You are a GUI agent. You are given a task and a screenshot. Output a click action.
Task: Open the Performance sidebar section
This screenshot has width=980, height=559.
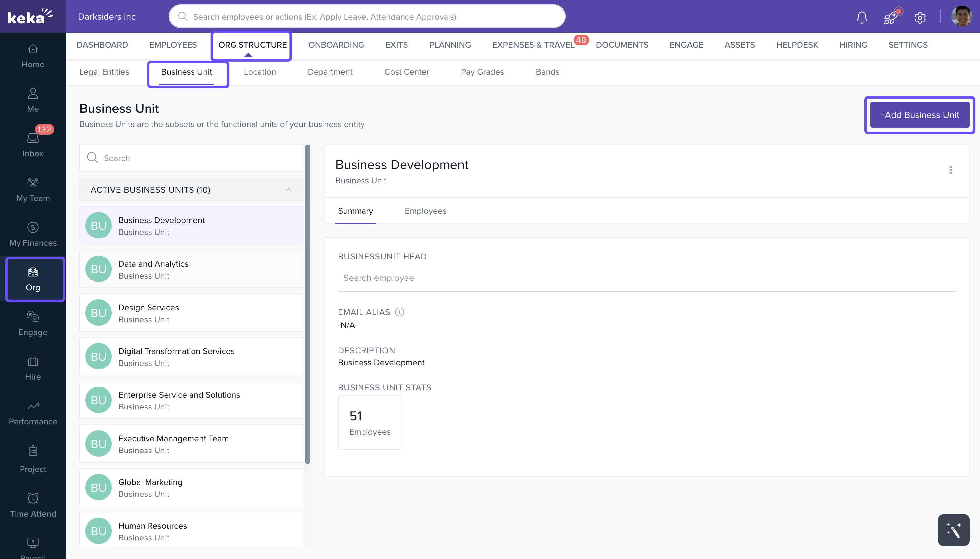(33, 413)
